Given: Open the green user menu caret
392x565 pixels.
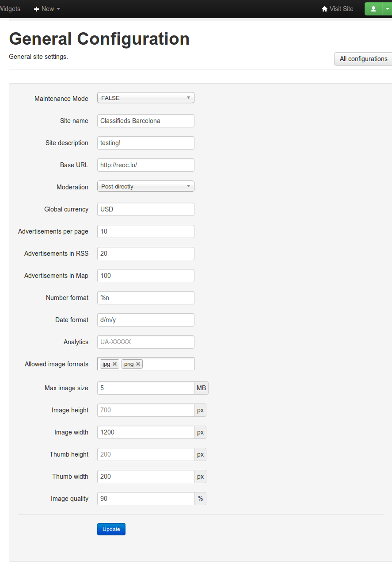Looking at the screenshot, I should click(388, 9).
